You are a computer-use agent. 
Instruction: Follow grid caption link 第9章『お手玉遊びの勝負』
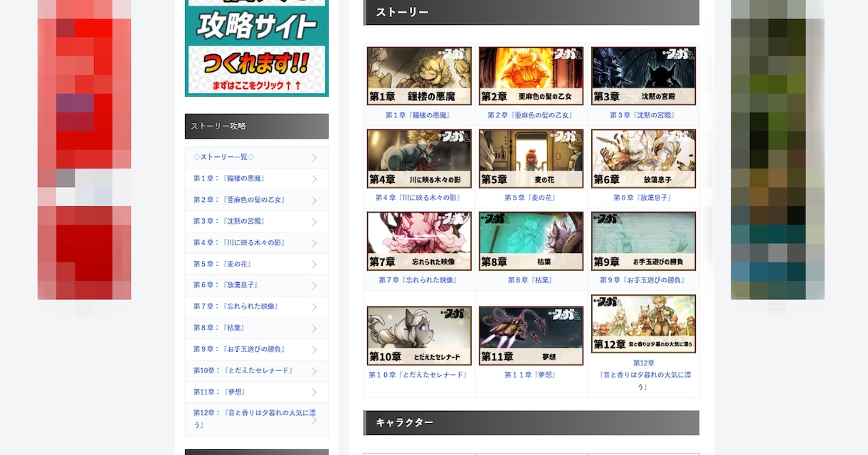(643, 280)
